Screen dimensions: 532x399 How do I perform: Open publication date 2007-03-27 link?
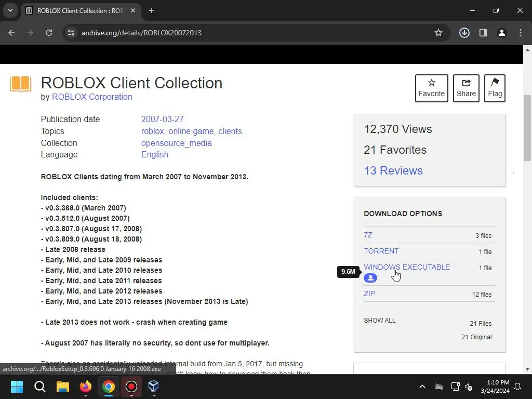pos(162,119)
